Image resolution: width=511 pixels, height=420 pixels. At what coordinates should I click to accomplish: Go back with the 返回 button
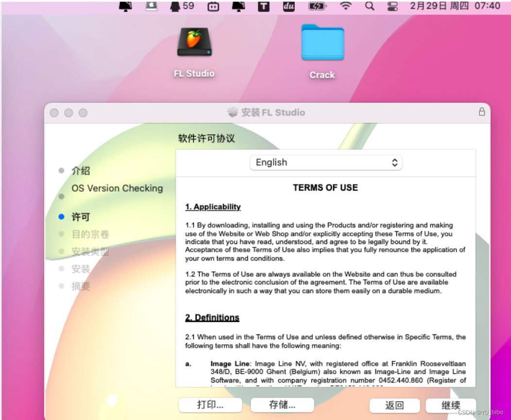coord(394,405)
